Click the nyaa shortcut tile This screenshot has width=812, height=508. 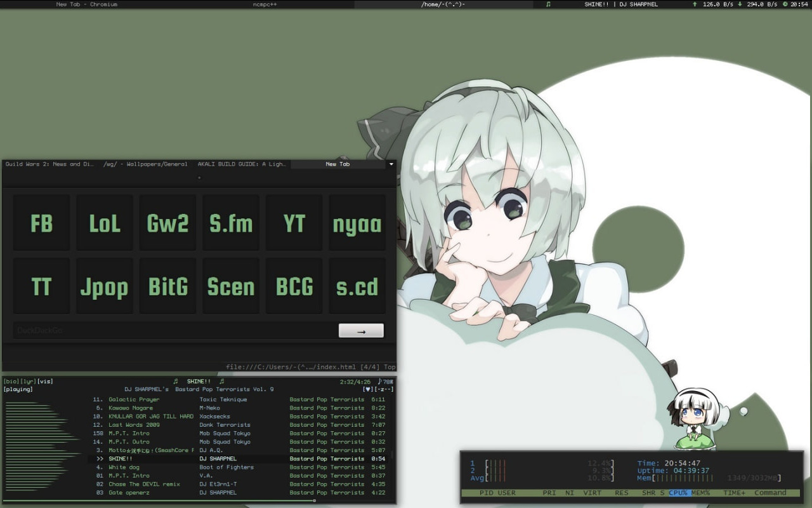point(357,223)
